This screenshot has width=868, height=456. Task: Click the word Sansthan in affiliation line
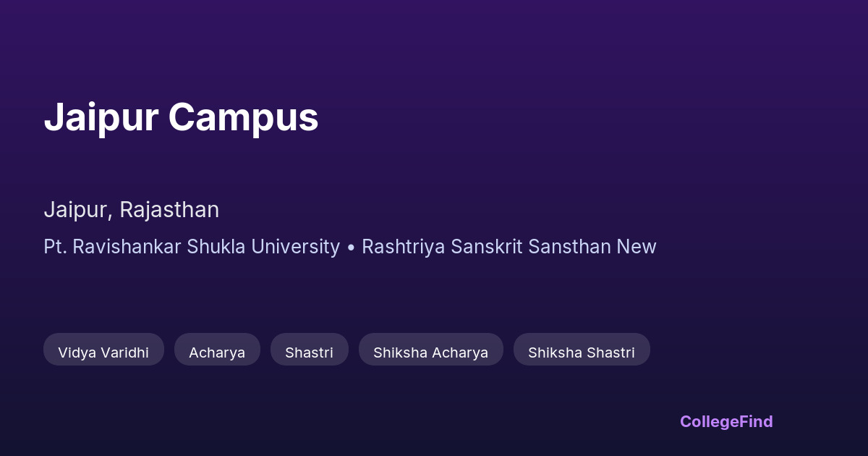[569, 247]
